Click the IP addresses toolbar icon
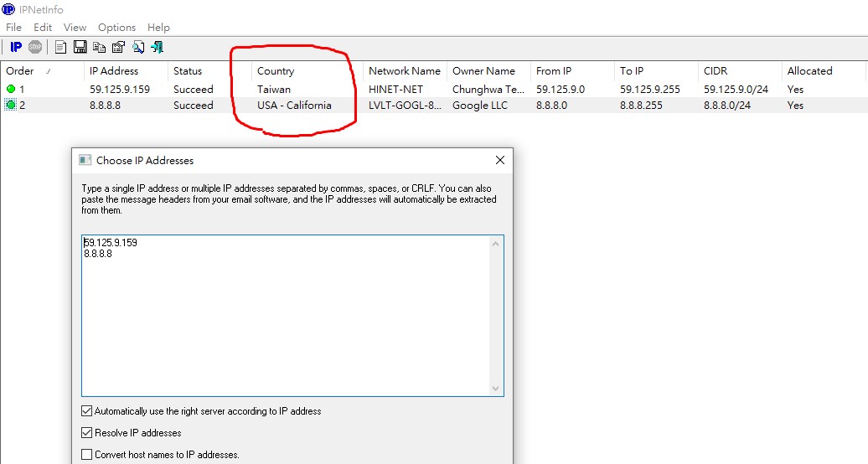 pos(16,47)
